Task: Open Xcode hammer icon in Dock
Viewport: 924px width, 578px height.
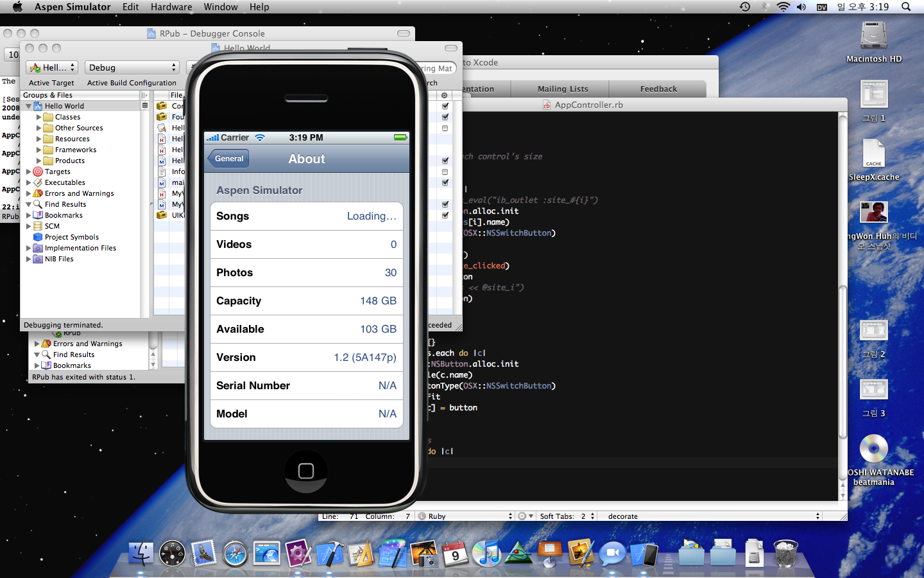Action: [330, 554]
